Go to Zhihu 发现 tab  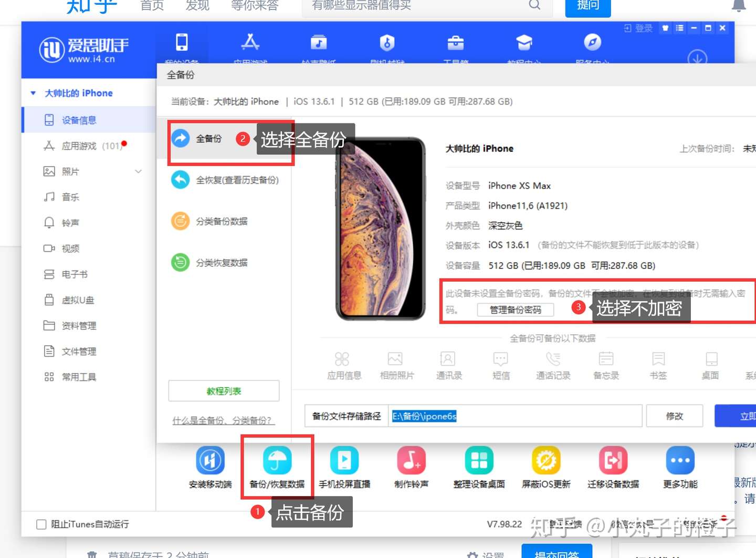click(x=197, y=5)
